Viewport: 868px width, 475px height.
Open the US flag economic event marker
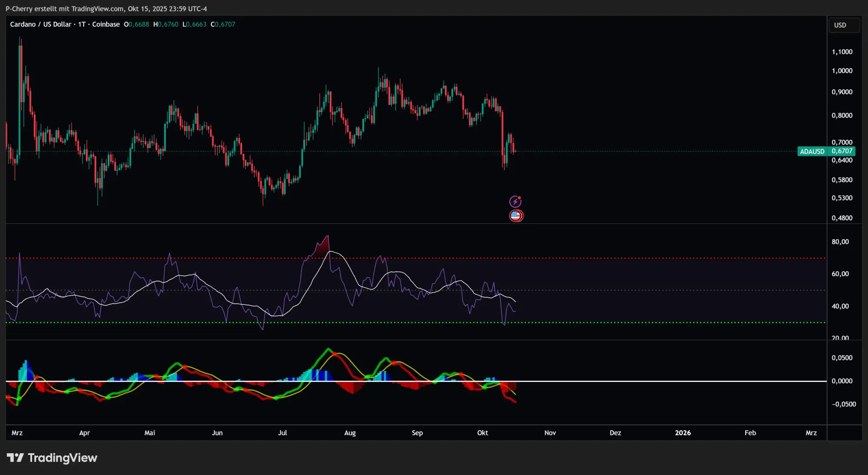coord(516,216)
